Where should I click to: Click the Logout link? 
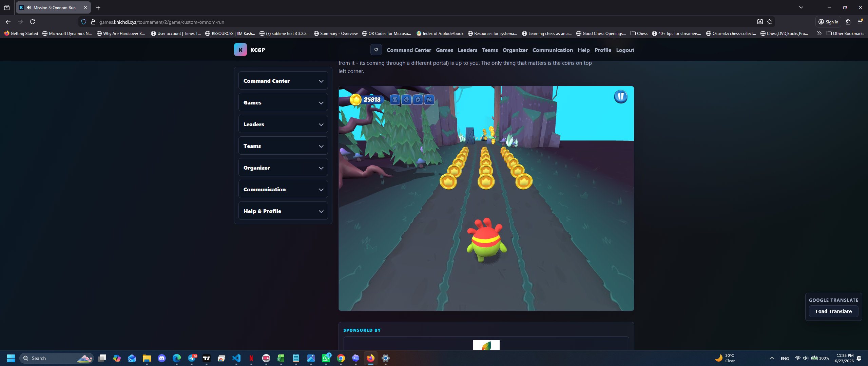pyautogui.click(x=625, y=50)
